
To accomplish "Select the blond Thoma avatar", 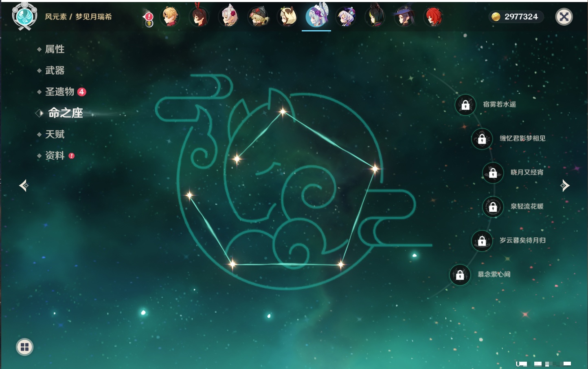I will (x=170, y=17).
